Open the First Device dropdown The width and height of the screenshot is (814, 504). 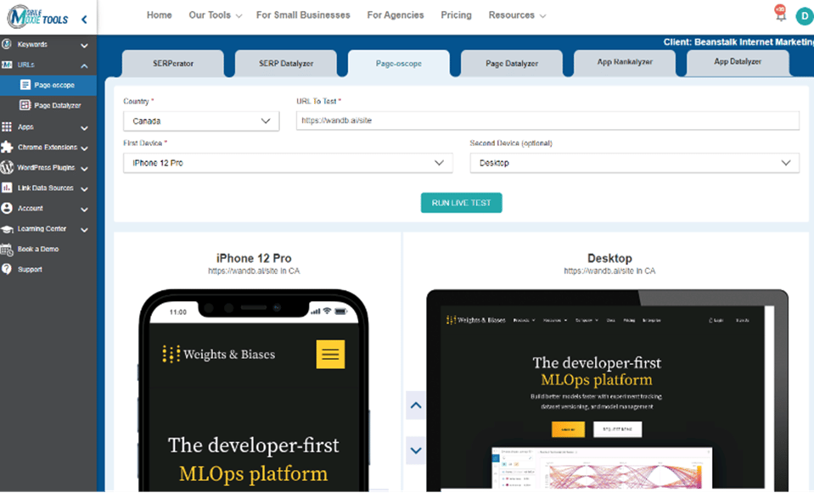click(288, 163)
